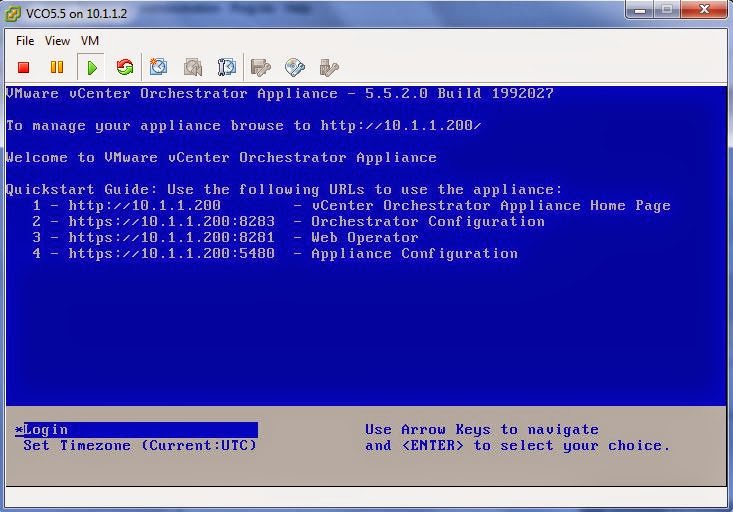This screenshot has height=512, width=733.
Task: Click the https://10.1.1.200:8281 Web Operator URL
Action: tap(172, 237)
